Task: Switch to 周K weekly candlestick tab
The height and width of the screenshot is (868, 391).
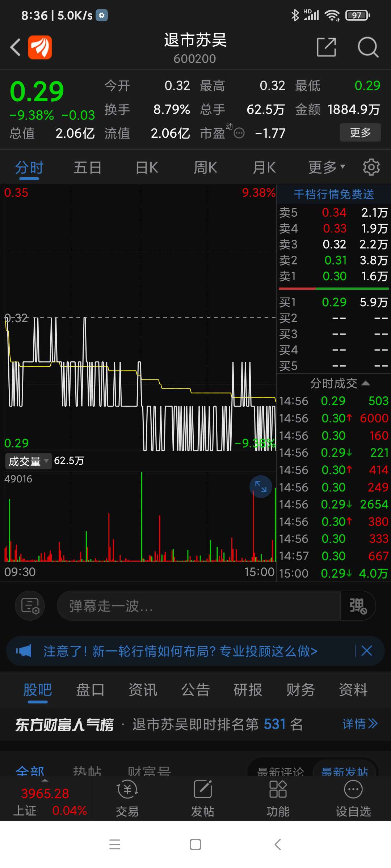Action: tap(205, 167)
